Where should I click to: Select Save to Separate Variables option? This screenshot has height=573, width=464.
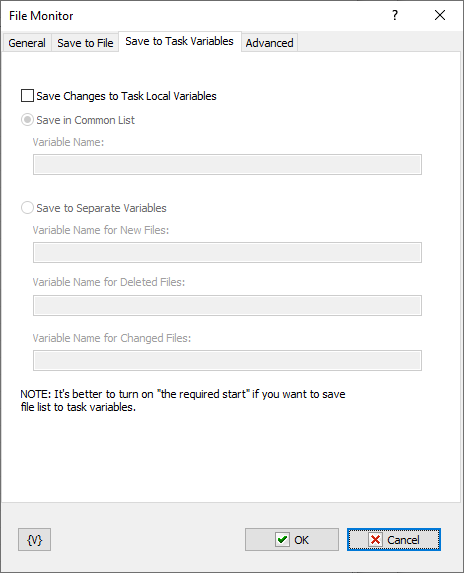pos(27,208)
